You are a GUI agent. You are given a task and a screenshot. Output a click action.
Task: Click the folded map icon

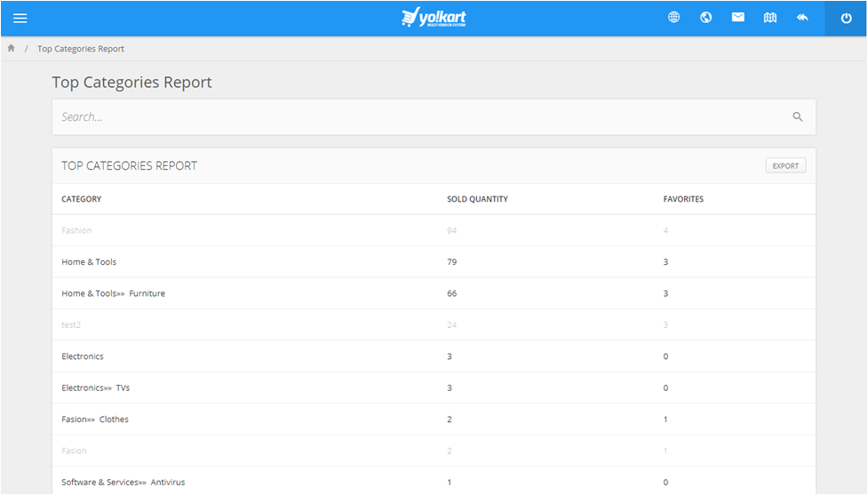tap(770, 18)
